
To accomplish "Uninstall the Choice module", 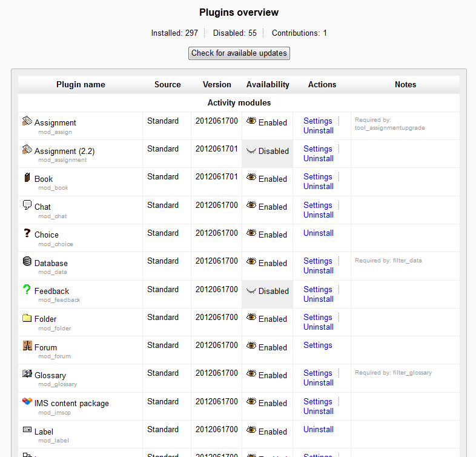I will click(319, 233).
